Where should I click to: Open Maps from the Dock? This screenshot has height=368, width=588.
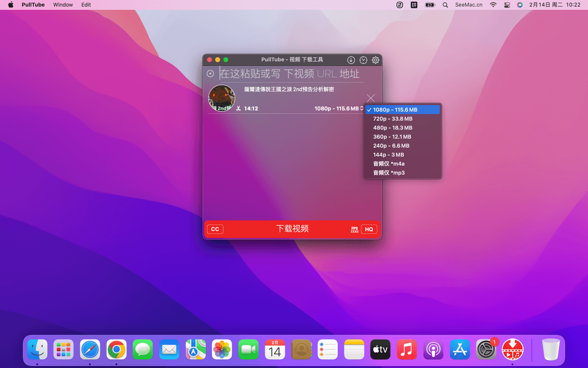(x=196, y=350)
